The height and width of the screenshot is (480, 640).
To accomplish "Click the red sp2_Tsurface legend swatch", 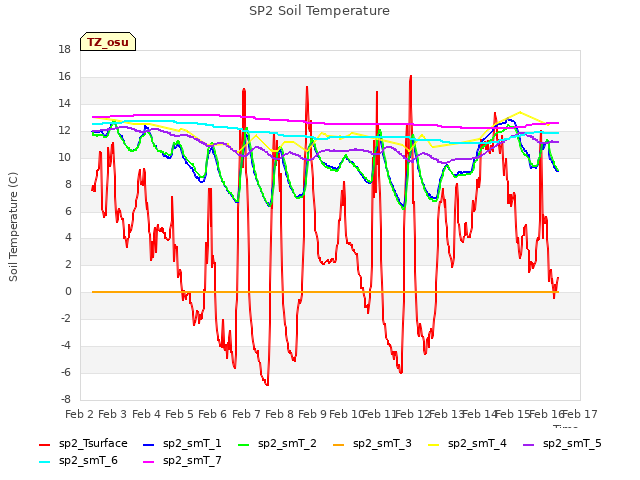I will coord(44,445).
